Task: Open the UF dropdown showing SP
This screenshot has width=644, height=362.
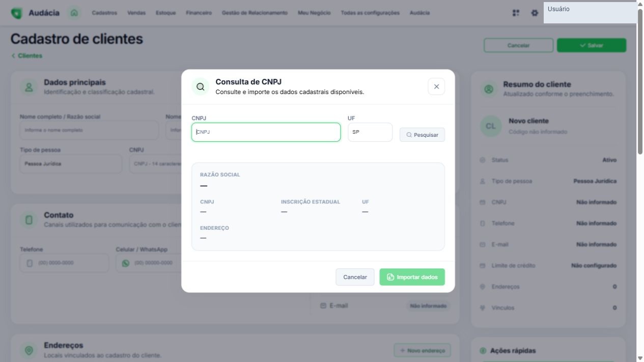Action: [x=370, y=132]
